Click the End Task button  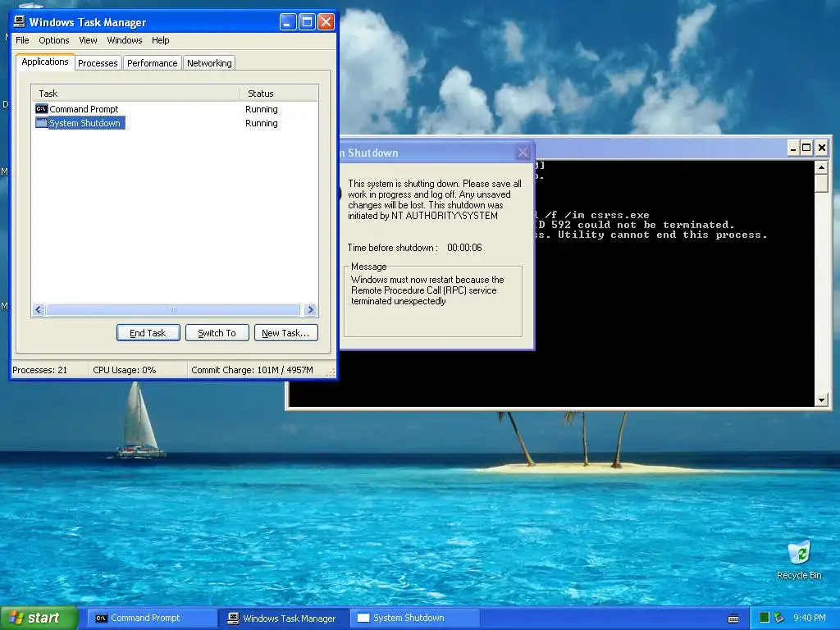(148, 333)
